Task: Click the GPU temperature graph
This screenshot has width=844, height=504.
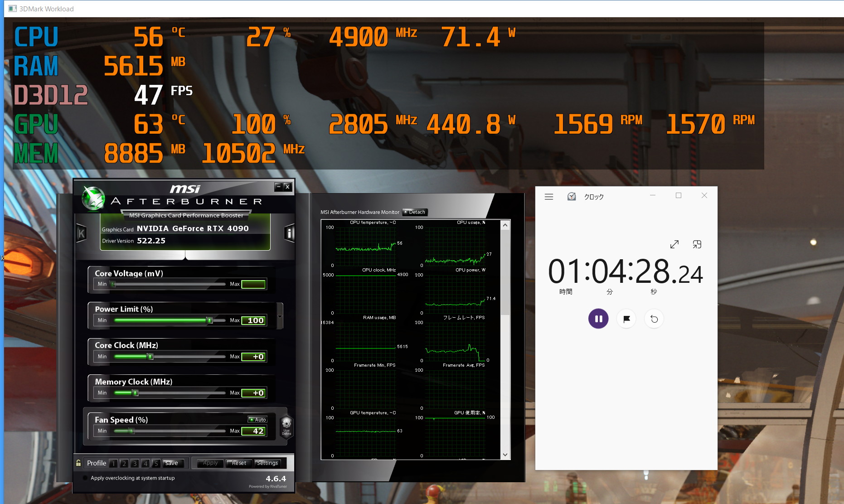Action: click(x=365, y=436)
